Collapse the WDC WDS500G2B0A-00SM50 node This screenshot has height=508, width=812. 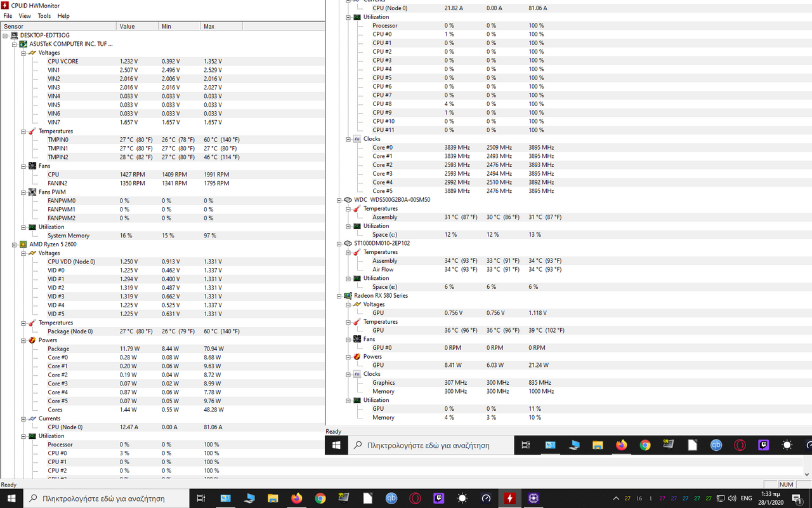click(x=339, y=200)
